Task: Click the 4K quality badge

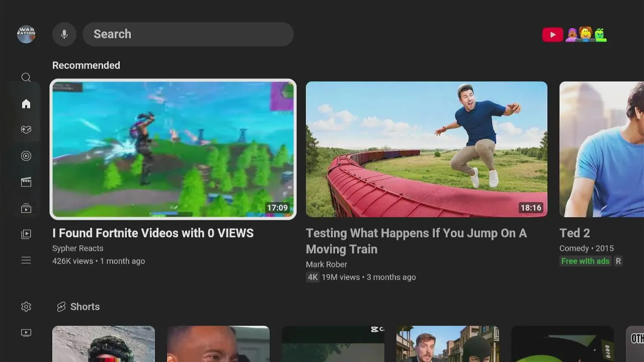Action: coord(312,277)
